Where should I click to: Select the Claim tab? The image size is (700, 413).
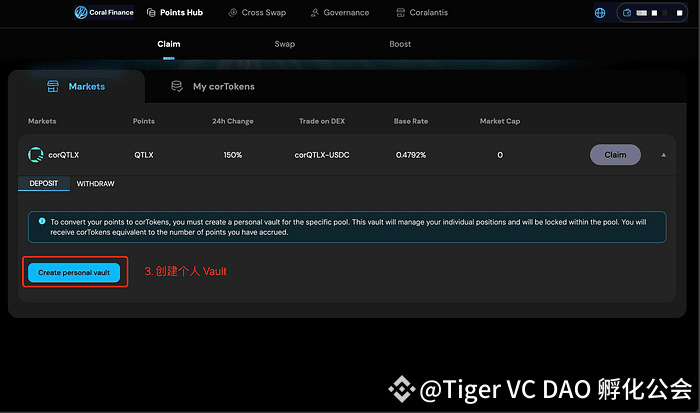(x=169, y=44)
